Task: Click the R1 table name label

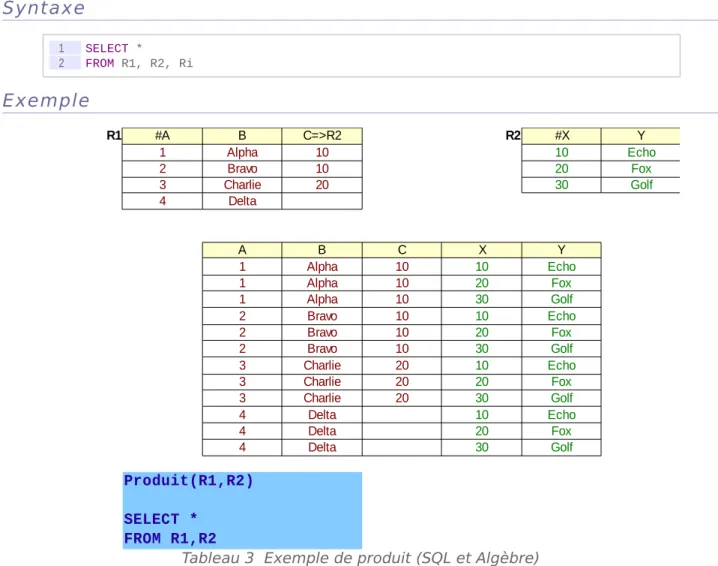Action: [x=114, y=136]
